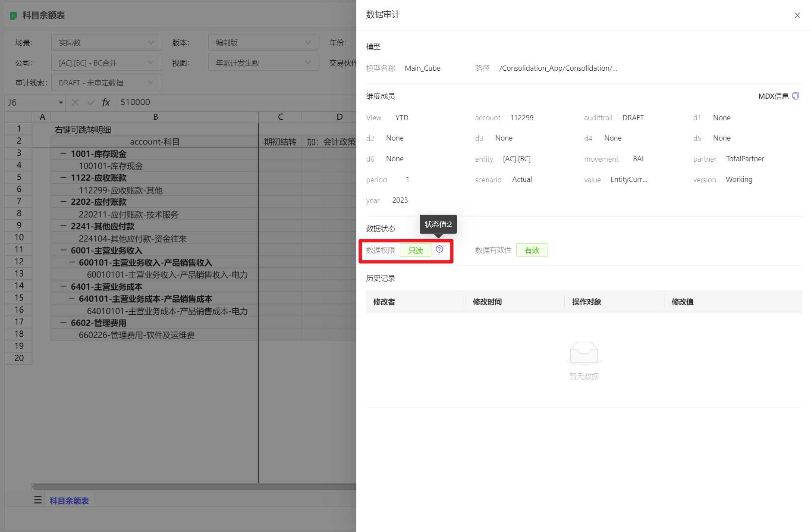This screenshot has height=532, width=811.
Task: Click the green spreadsheet icon beside 科目余额表 title
Action: 13,16
